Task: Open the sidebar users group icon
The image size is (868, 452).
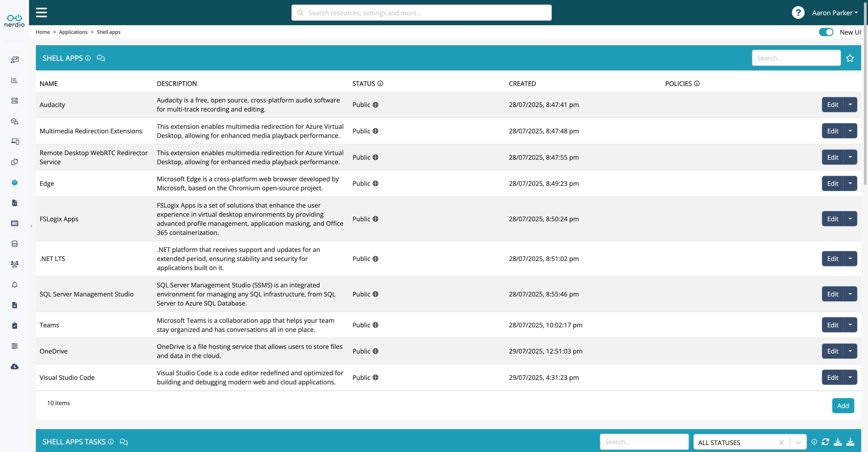Action: click(15, 264)
